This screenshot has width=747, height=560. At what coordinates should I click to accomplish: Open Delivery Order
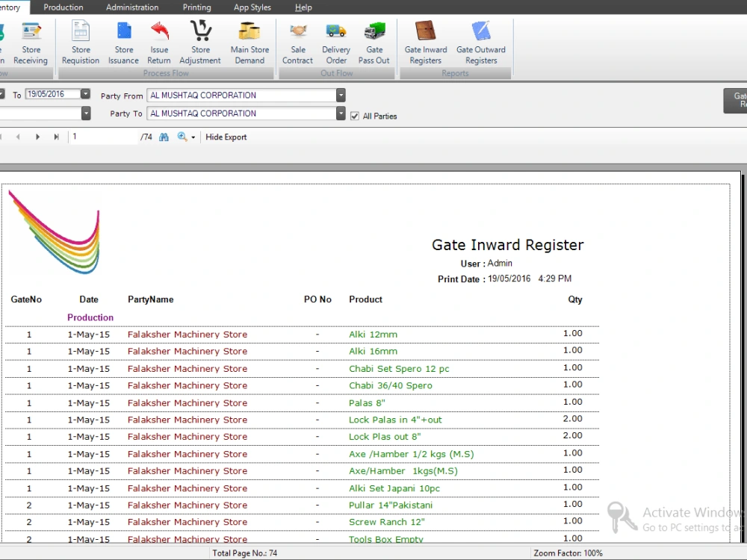[336, 43]
